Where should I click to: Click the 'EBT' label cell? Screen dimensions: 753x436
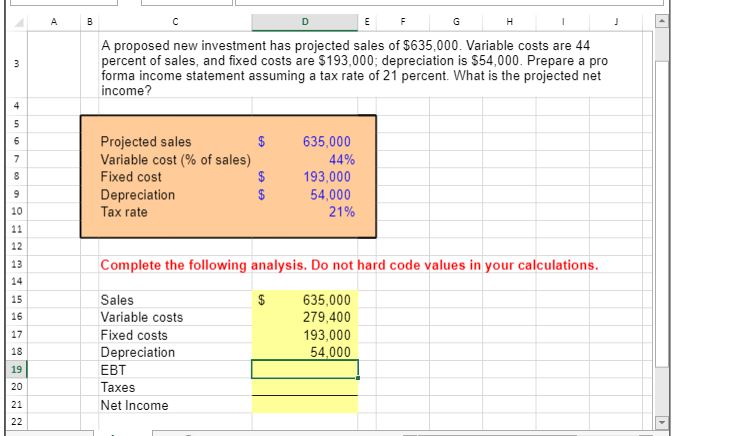coord(113,370)
